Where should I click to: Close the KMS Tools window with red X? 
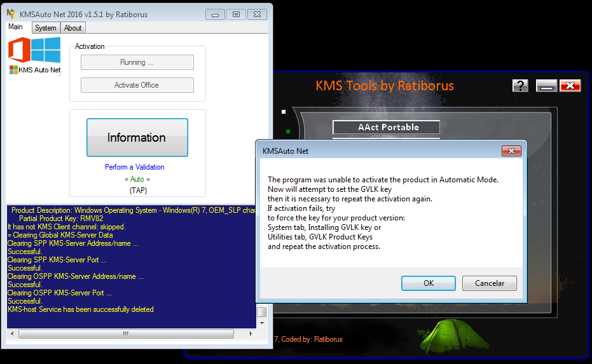[x=570, y=86]
